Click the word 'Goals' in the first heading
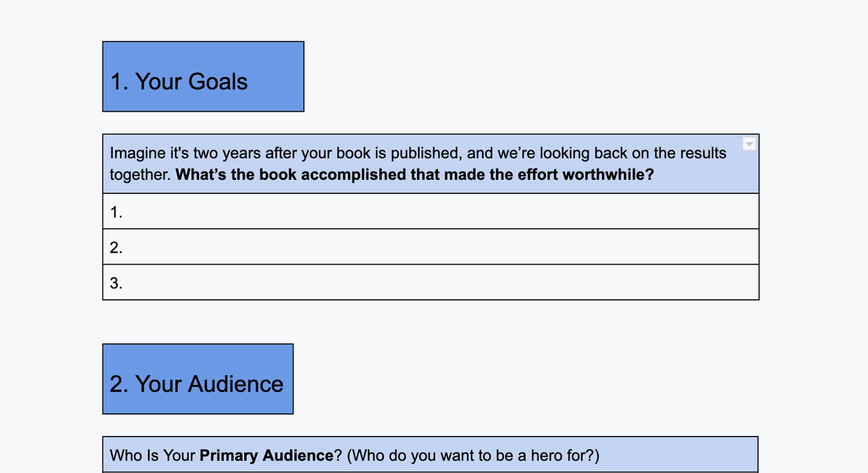This screenshot has width=868, height=473. [218, 82]
